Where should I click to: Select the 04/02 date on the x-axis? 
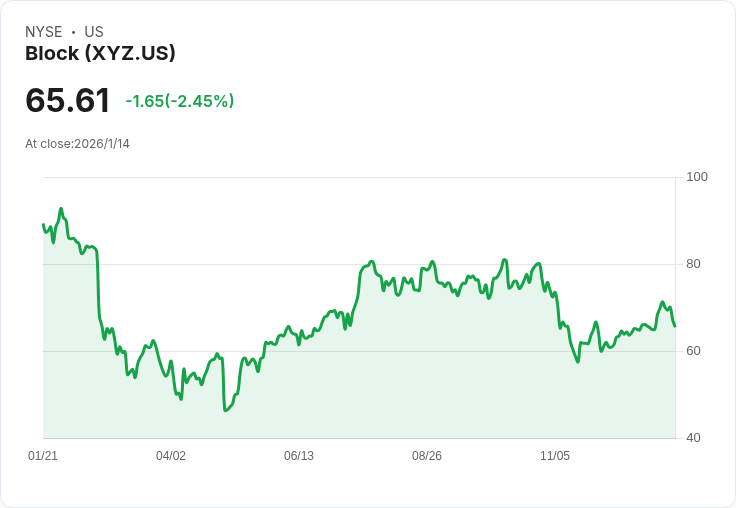171,456
